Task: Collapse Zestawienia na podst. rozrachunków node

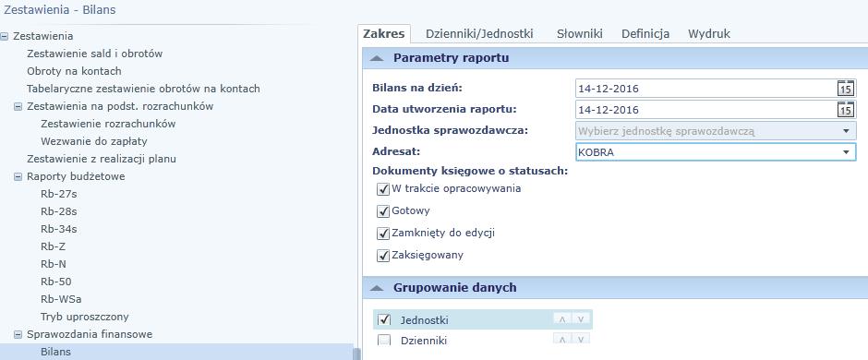Action: click(x=18, y=107)
